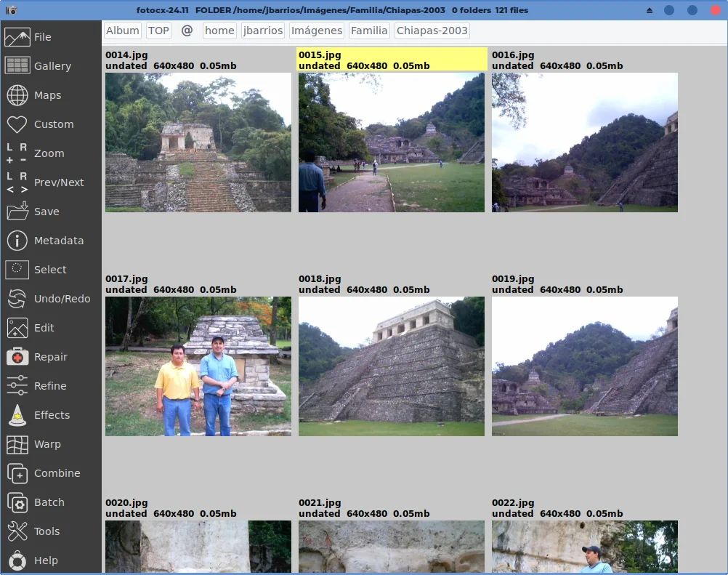This screenshot has width=728, height=575.
Task: Select thumbnail of 0016.jpg pyramid hillside
Action: pyautogui.click(x=585, y=142)
